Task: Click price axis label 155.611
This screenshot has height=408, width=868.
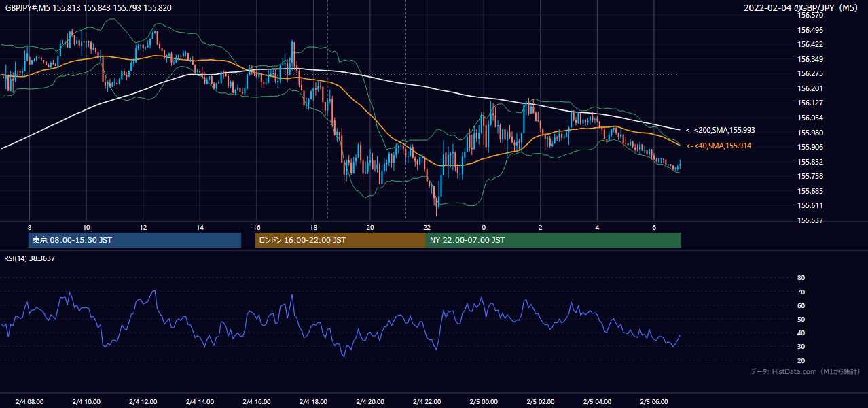Action: (810, 205)
